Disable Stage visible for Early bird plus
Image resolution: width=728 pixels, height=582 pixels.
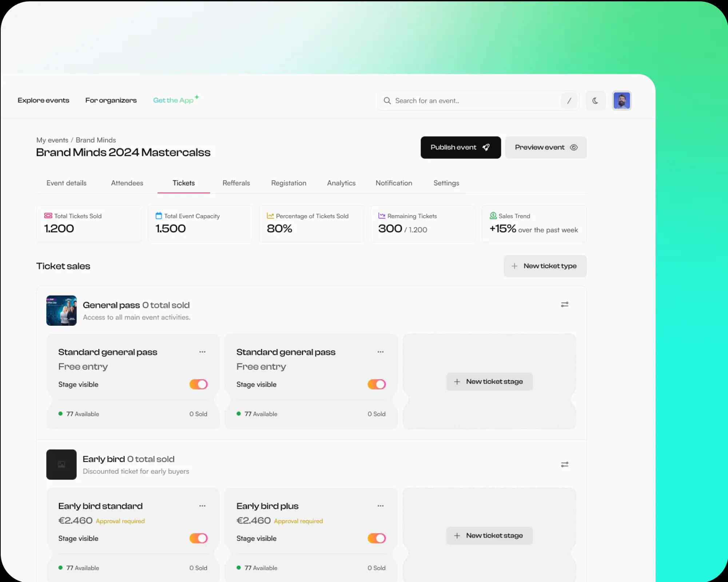click(377, 538)
